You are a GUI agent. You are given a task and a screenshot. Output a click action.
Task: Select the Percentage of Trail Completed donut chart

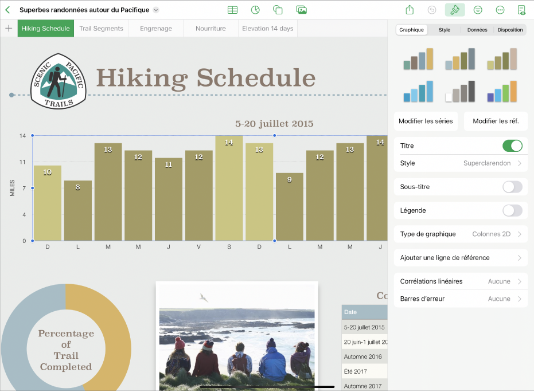pos(66,338)
